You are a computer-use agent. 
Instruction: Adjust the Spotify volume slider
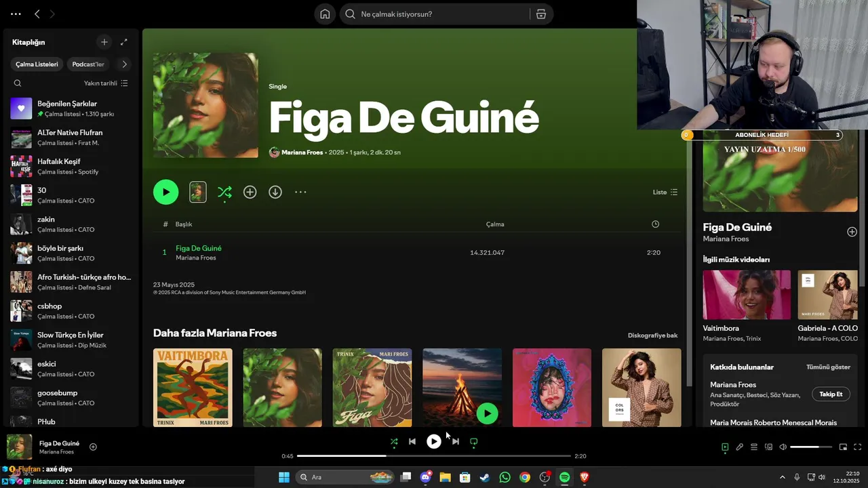pos(811,447)
